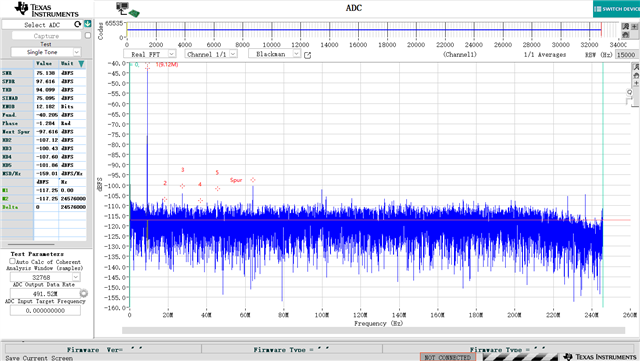Click the Switch Device button
The height and width of the screenshot is (361, 640).
[616, 9]
